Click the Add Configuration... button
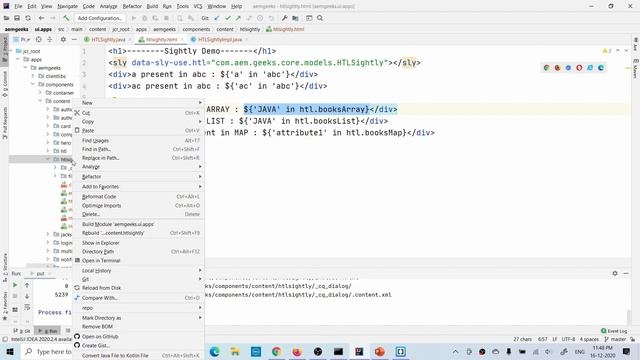The image size is (640, 360). point(100,18)
